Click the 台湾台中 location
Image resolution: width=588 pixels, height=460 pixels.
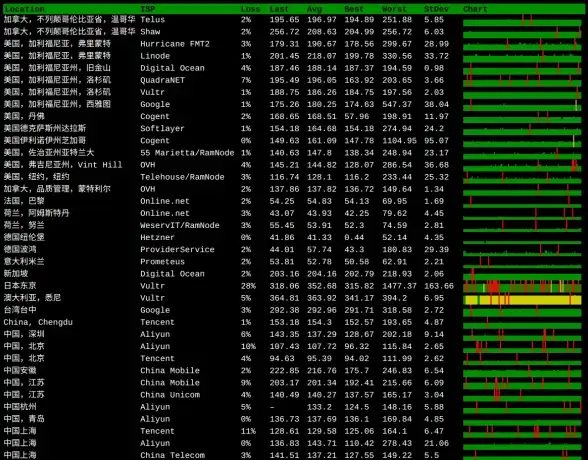[x=20, y=310]
